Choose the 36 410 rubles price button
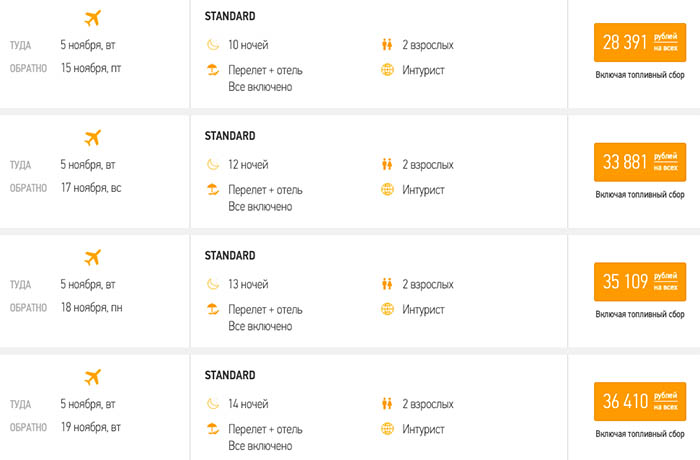The image size is (700, 460). pyautogui.click(x=640, y=401)
